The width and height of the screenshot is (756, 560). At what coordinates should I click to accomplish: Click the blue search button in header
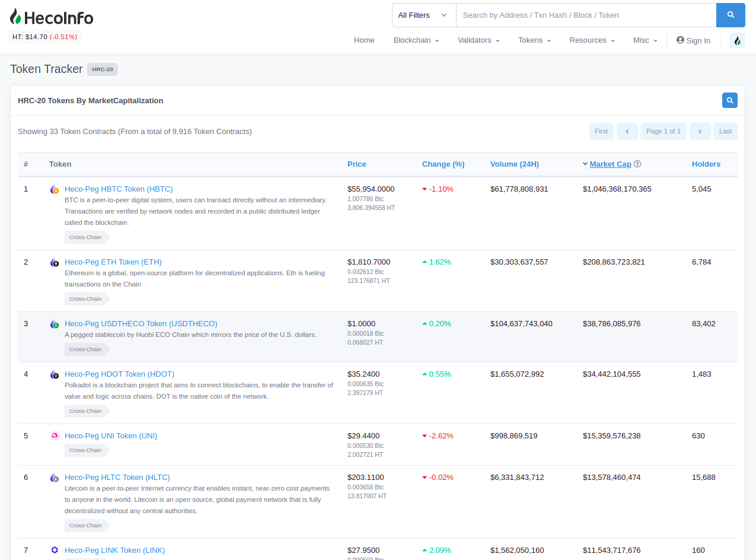click(731, 15)
